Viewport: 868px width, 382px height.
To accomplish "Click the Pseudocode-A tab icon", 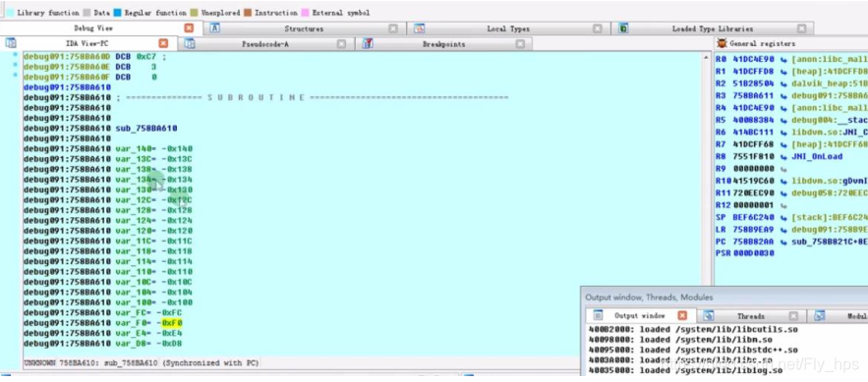I will pos(190,43).
